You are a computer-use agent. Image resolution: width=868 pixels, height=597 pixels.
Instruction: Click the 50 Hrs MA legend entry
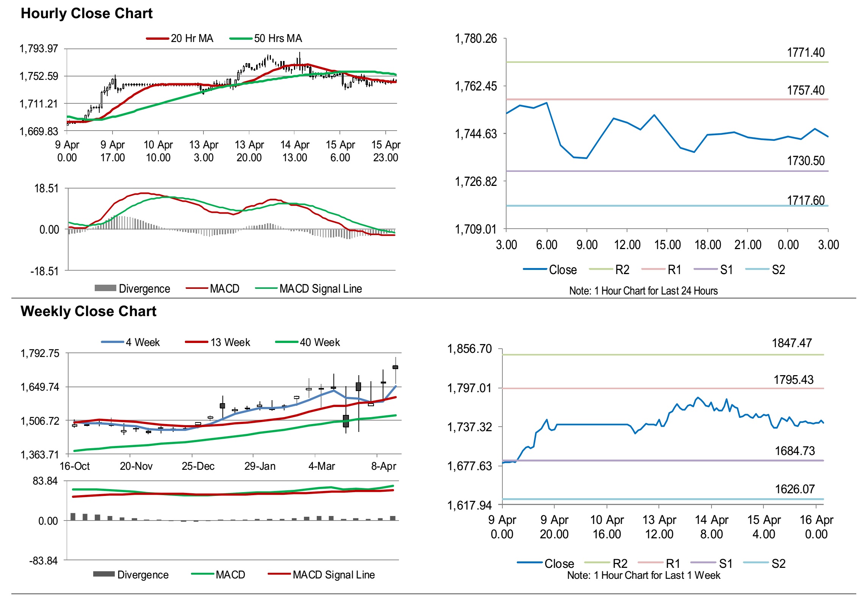pyautogui.click(x=277, y=38)
